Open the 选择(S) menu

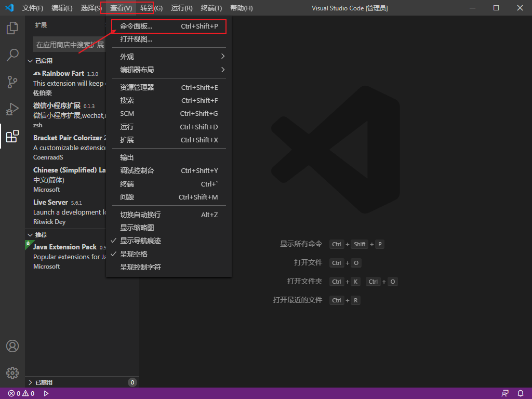pyautogui.click(x=91, y=8)
